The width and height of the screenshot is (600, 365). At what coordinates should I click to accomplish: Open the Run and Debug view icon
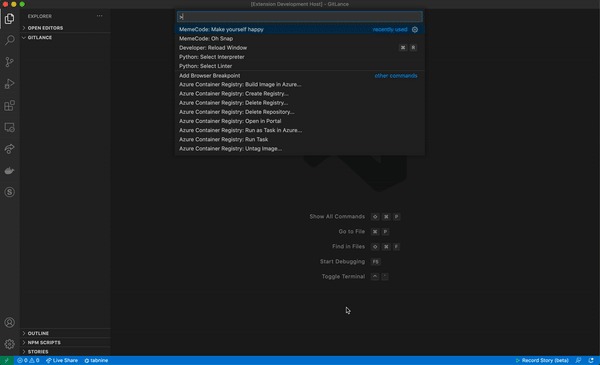point(10,84)
